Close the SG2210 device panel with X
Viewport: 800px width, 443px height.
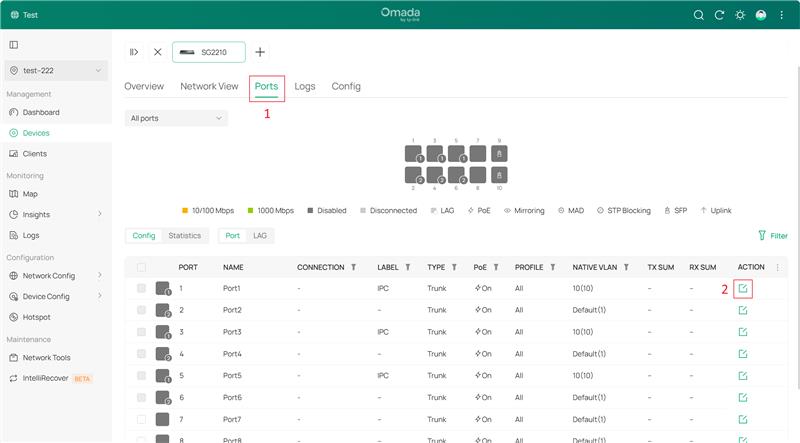pos(157,52)
